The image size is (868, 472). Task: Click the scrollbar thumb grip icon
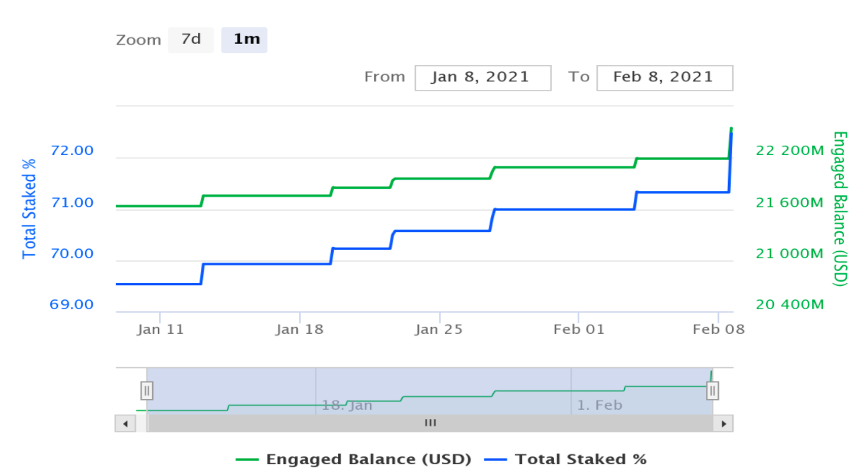pyautogui.click(x=430, y=423)
